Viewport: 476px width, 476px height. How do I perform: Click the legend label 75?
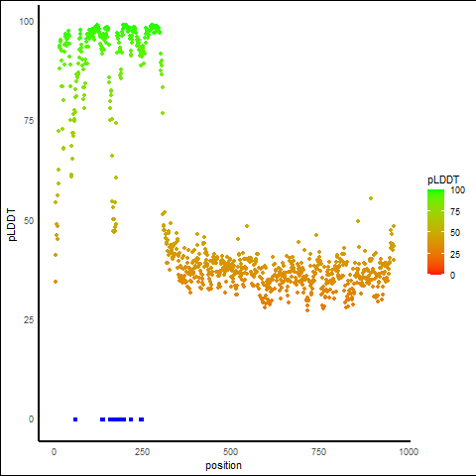(455, 212)
